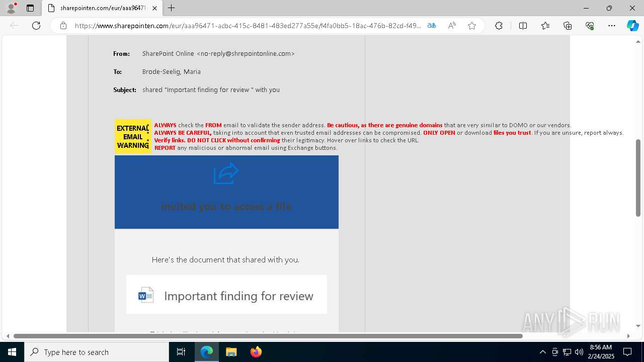Click "Here's the document that shared with you."
The height and width of the screenshot is (362, 644).
225,260
